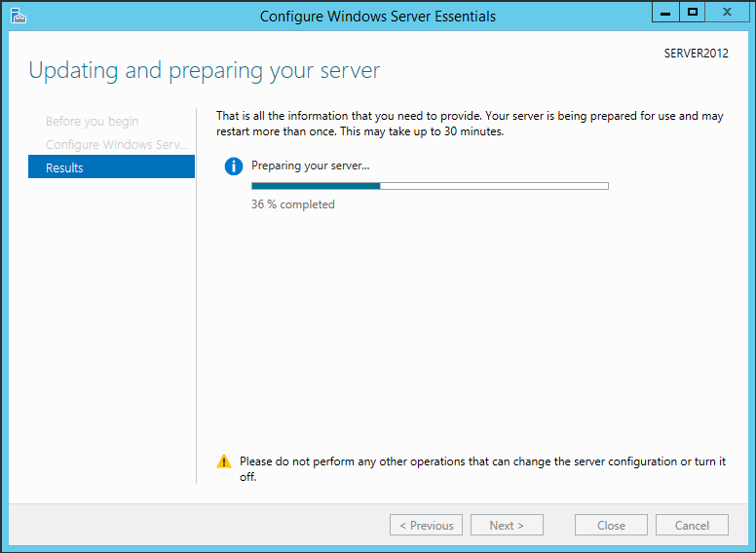
Task: Click the yellow warning triangle icon
Action: click(x=224, y=461)
